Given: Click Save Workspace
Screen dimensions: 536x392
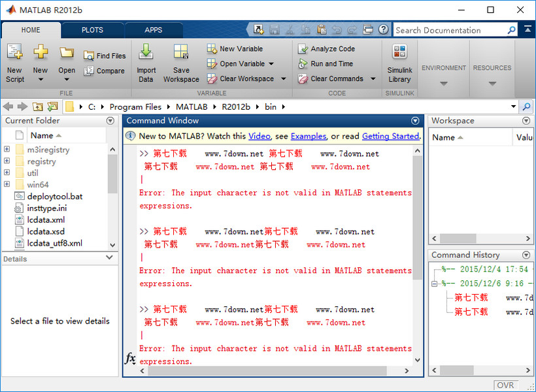Looking at the screenshot, I should [x=181, y=63].
